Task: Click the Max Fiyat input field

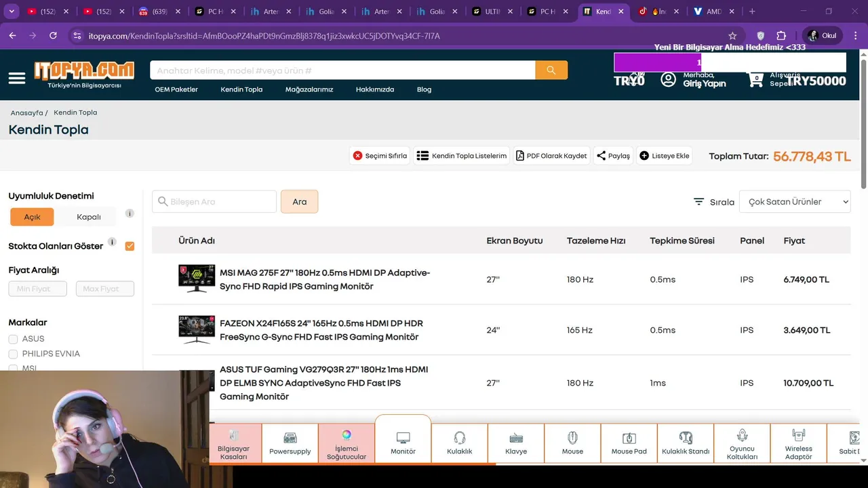Action: (105, 289)
